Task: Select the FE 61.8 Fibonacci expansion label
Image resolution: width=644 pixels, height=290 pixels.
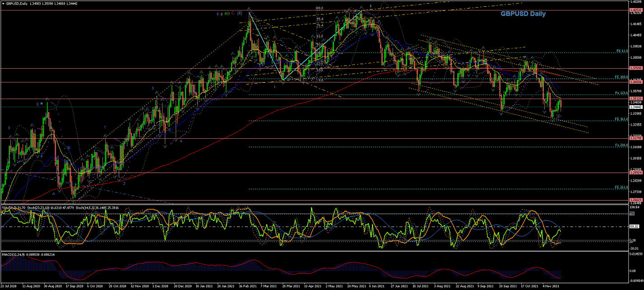Action: click(622, 51)
